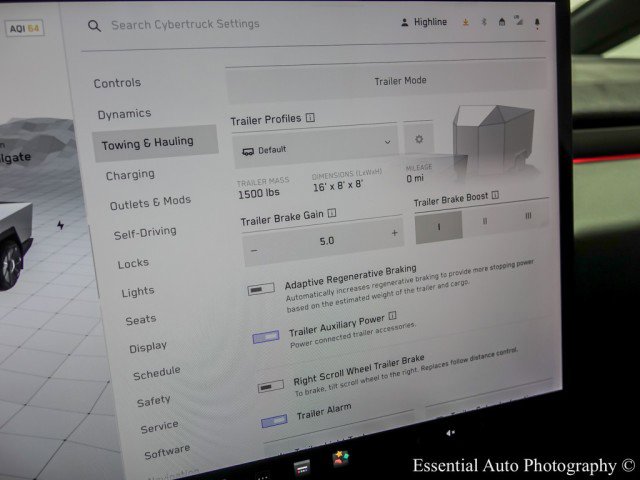Tap the volume speaker icon
The height and width of the screenshot is (480, 640).
[x=451, y=433]
